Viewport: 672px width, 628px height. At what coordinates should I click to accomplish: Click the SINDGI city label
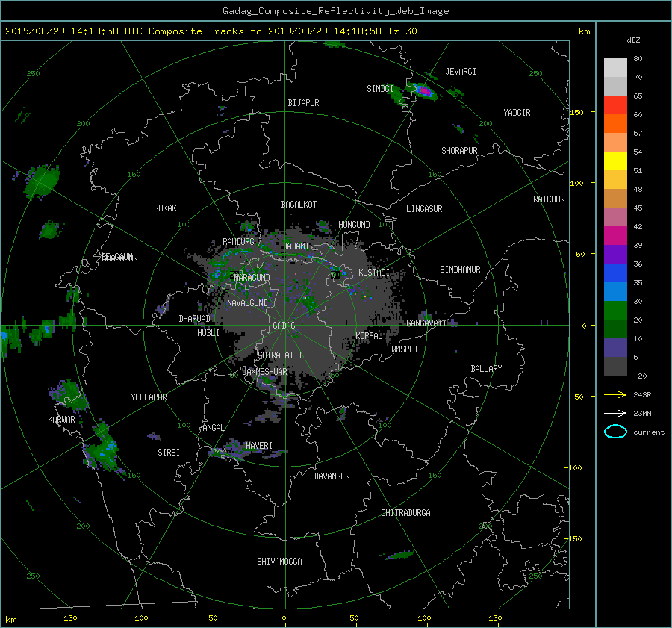click(380, 89)
